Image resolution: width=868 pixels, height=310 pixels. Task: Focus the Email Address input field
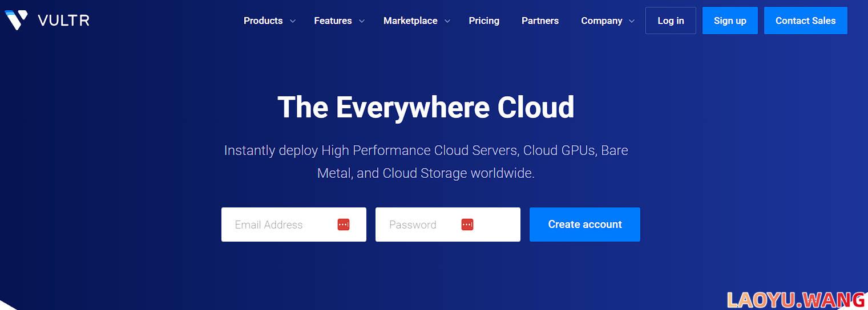294,225
